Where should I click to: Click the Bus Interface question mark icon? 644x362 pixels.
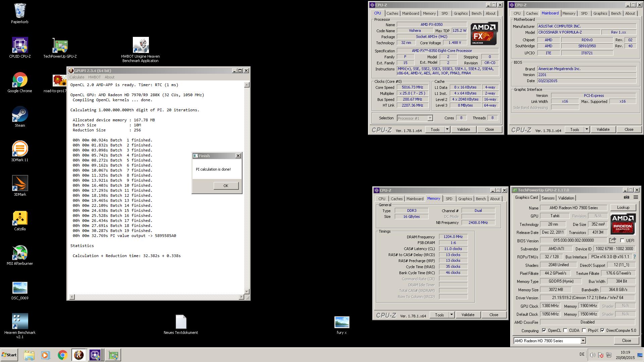(x=635, y=257)
